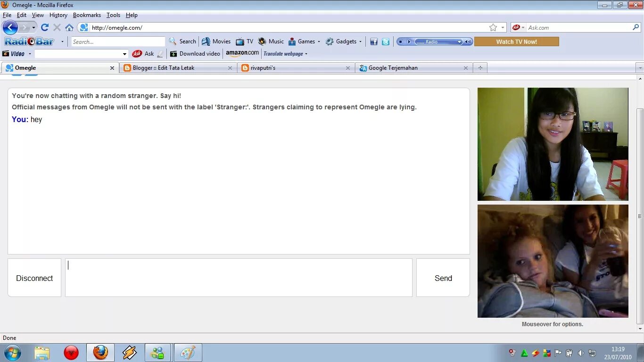Open the address bar history dropdown
This screenshot has width=644, height=362.
click(x=503, y=27)
